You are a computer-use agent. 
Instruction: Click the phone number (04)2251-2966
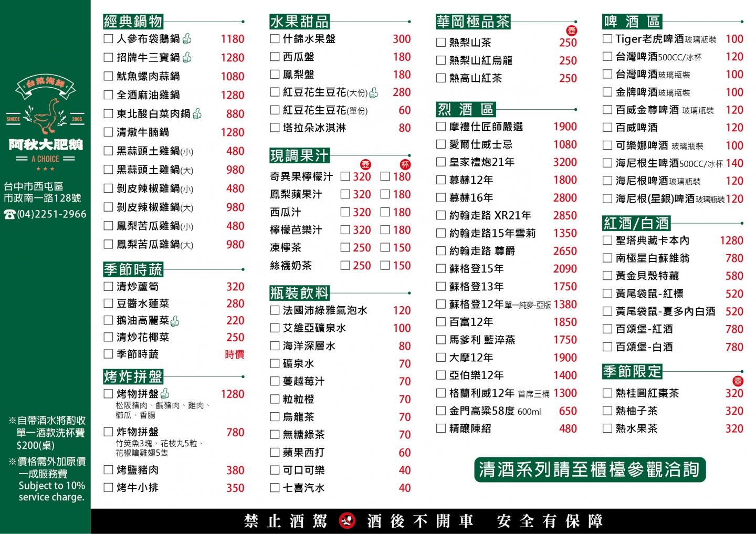click(51, 214)
